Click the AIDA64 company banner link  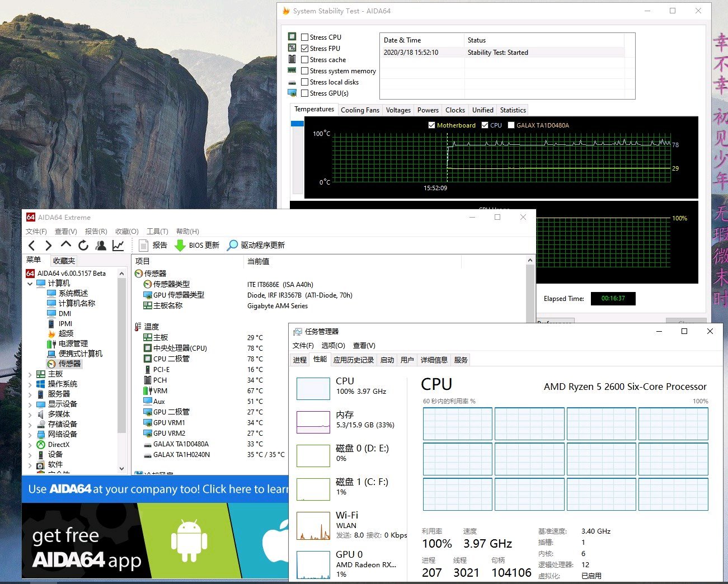click(x=156, y=489)
